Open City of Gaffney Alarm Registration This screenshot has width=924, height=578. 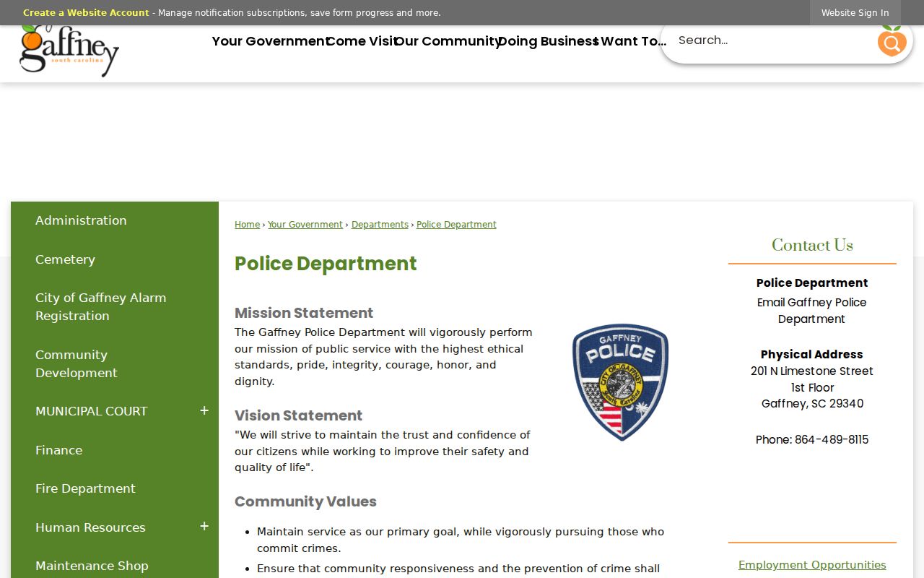115,307
